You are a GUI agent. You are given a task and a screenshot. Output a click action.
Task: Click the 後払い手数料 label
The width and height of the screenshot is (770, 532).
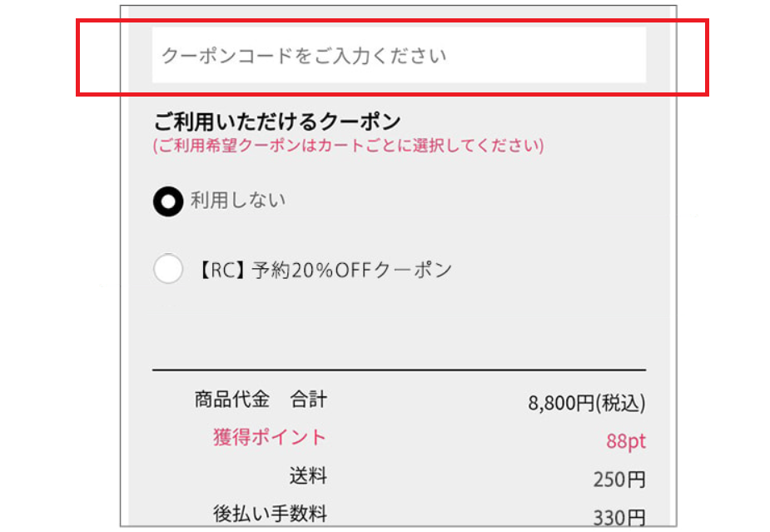tap(270, 514)
